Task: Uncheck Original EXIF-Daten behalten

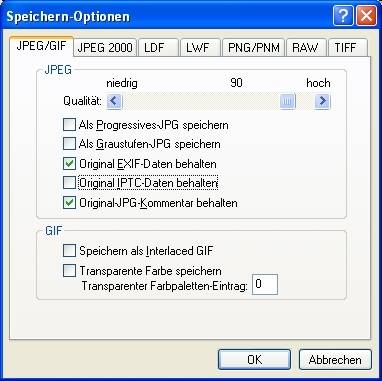Action: 69,164
